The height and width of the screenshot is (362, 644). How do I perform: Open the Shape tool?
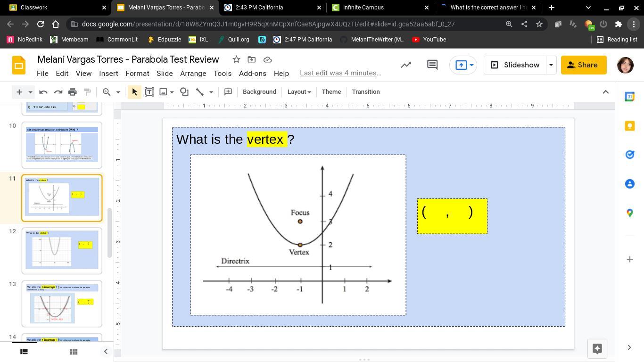coord(184,92)
